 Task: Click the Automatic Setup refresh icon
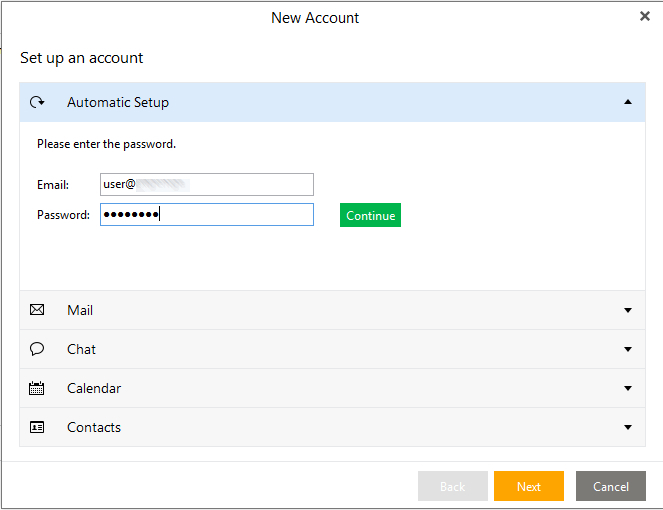37,102
